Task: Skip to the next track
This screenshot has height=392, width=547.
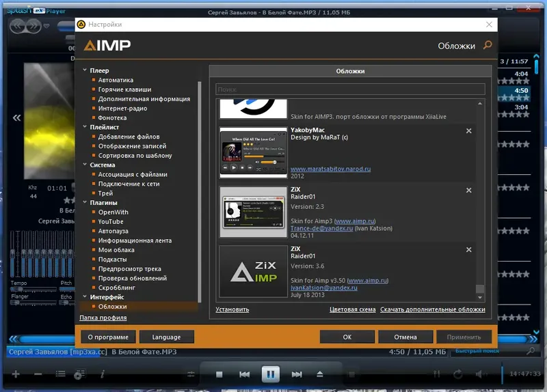Action: pos(297,374)
